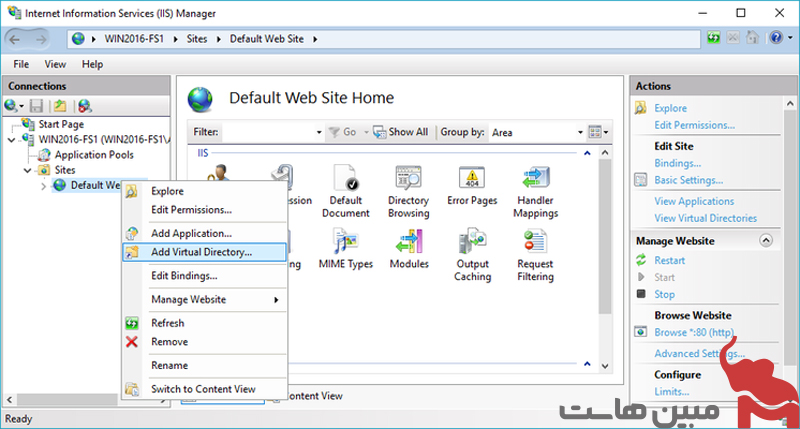
Task: Choose Switch to Content View from context menu
Action: click(x=204, y=389)
